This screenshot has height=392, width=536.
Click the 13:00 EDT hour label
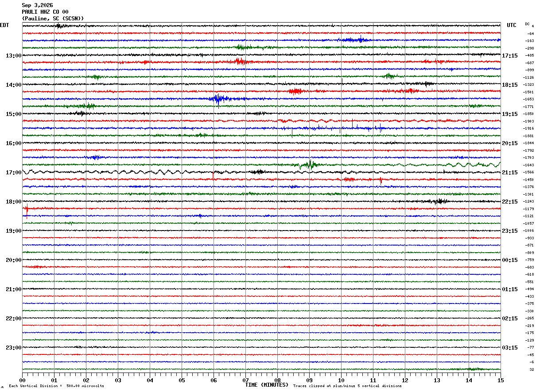coord(13,55)
